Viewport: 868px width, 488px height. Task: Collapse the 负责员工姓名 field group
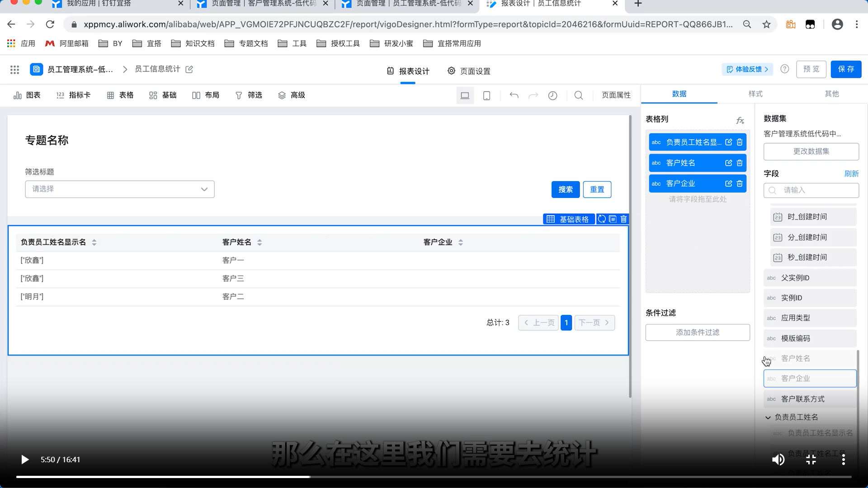point(768,417)
